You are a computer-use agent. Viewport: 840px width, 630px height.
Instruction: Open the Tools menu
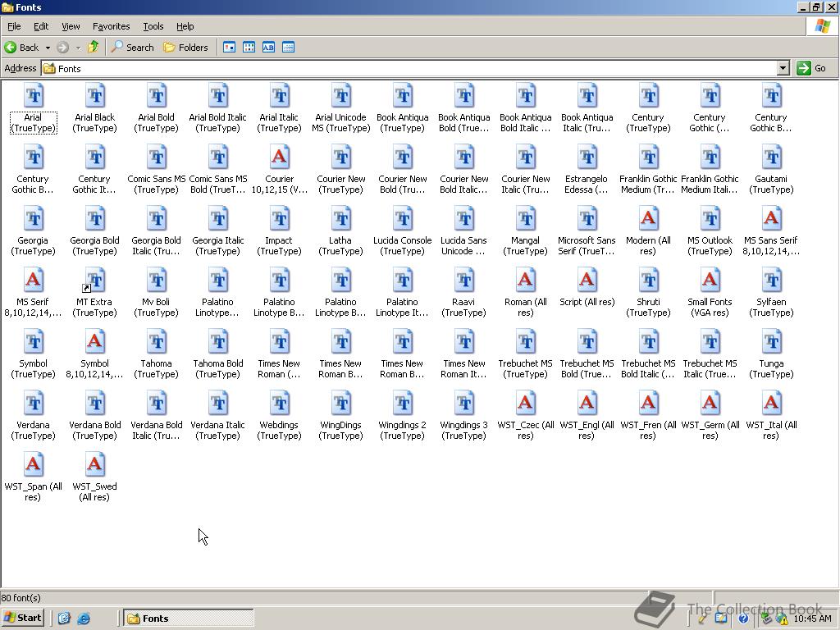click(x=153, y=26)
